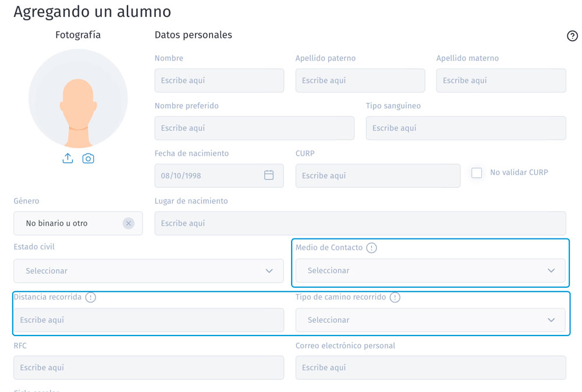
Task: Open the camera capture icon
Action: click(88, 158)
